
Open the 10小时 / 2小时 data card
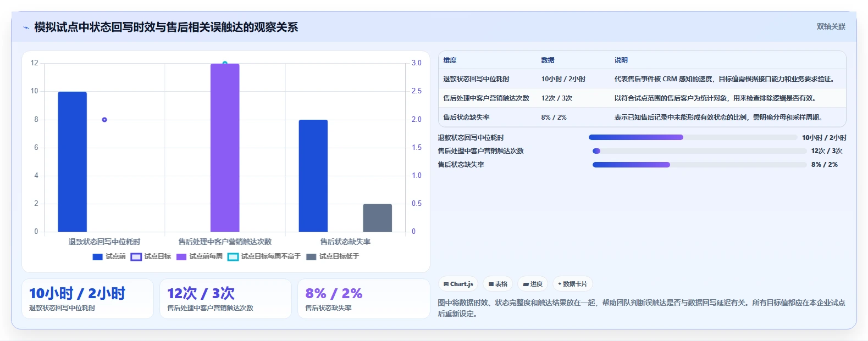tap(87, 299)
